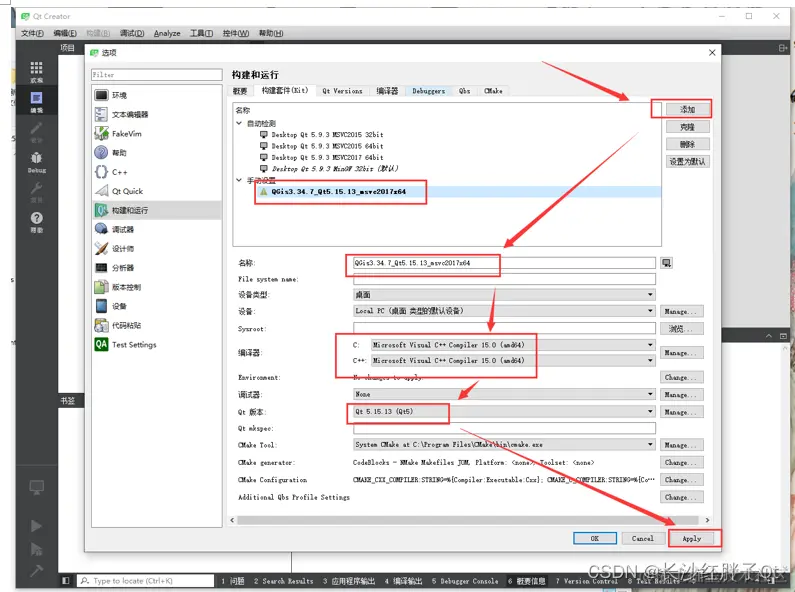Open the C++ options category

[157, 172]
